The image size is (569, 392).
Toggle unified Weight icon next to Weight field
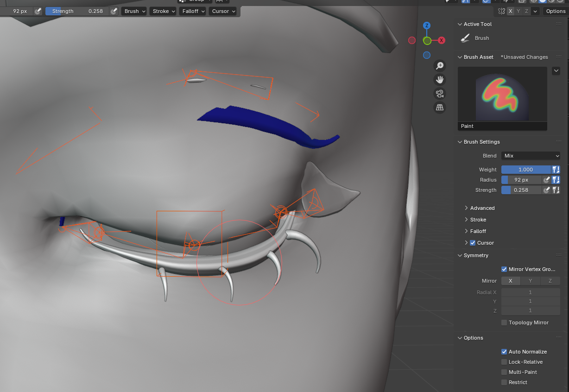[556, 170]
